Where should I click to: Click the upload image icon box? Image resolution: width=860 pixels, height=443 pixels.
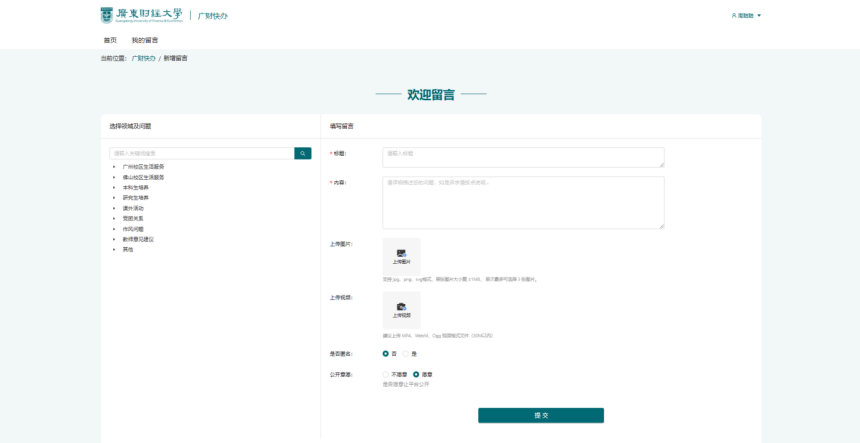click(401, 257)
